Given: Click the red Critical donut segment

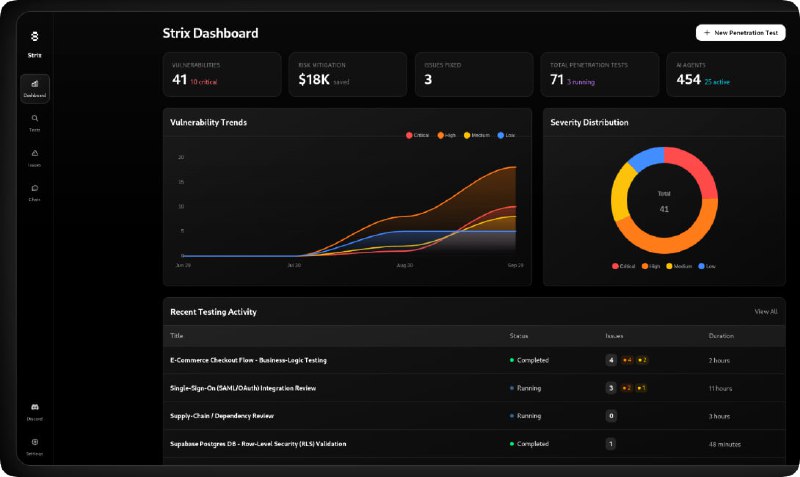Looking at the screenshot, I should (698, 172).
